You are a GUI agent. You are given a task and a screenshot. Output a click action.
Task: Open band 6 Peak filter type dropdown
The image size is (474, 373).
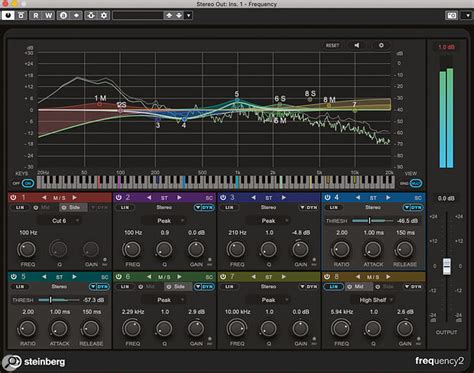164,300
